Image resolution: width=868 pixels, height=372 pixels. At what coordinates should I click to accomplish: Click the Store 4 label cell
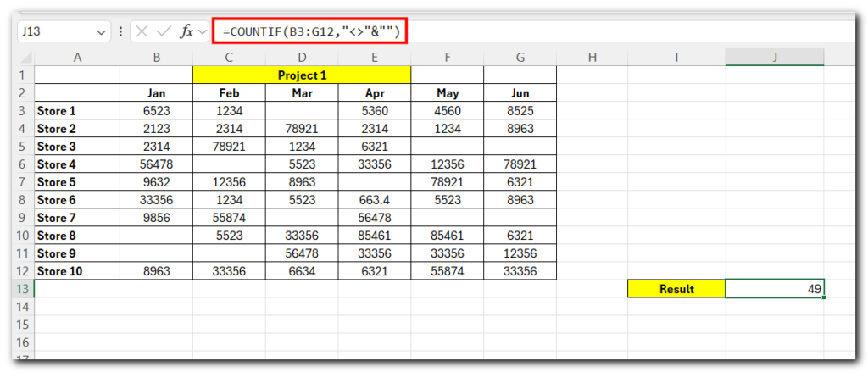click(77, 164)
